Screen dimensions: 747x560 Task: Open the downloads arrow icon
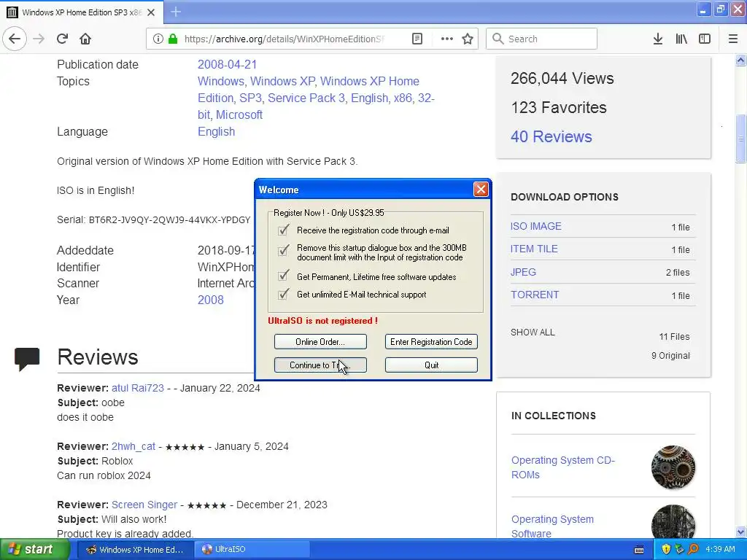coord(658,39)
